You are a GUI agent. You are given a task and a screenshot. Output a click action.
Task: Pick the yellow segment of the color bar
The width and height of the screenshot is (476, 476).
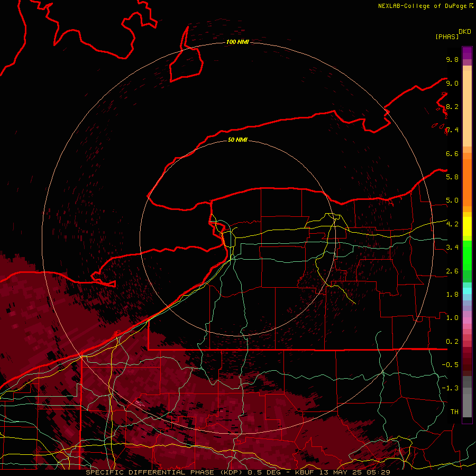(x=467, y=226)
